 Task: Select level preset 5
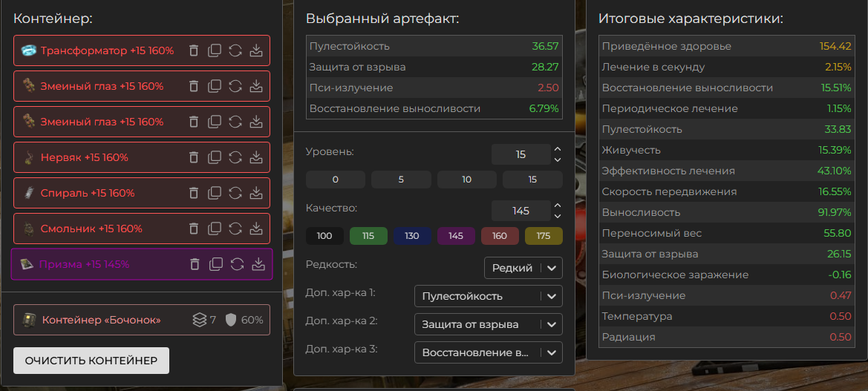[x=401, y=180]
